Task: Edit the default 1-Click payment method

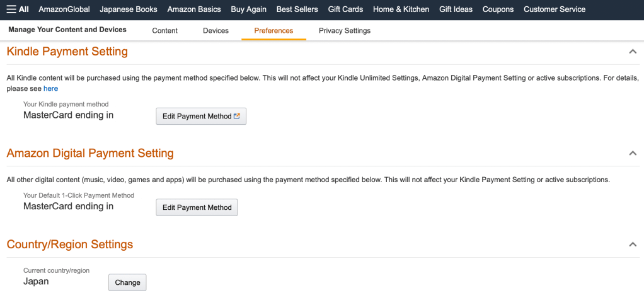Action: click(197, 207)
